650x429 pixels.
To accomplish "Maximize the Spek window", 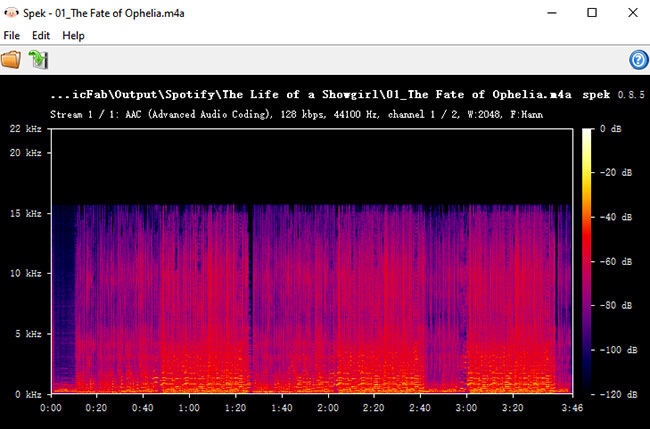I will pos(592,13).
